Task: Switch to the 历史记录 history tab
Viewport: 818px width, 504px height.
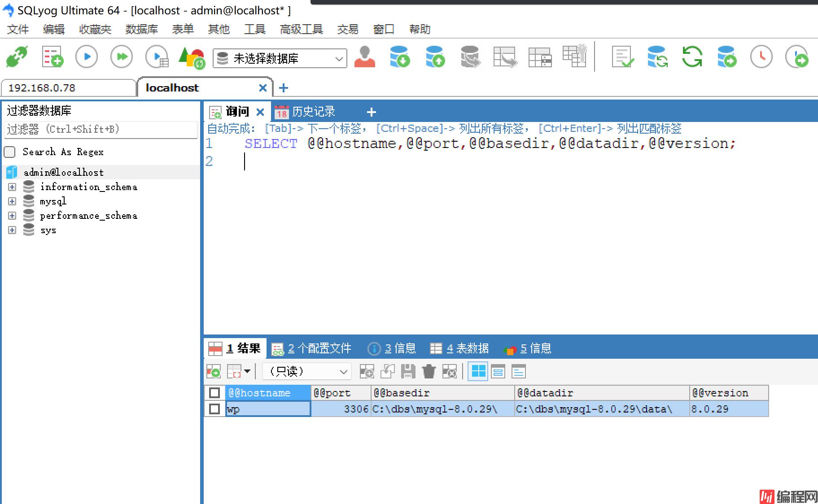Action: click(x=305, y=111)
